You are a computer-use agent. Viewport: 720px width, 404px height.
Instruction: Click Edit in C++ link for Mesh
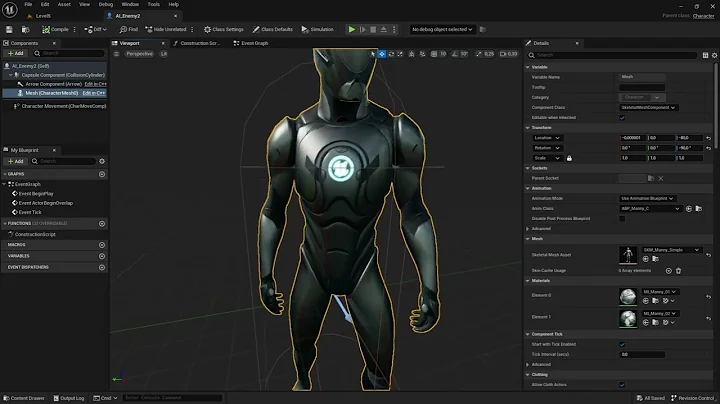point(94,93)
